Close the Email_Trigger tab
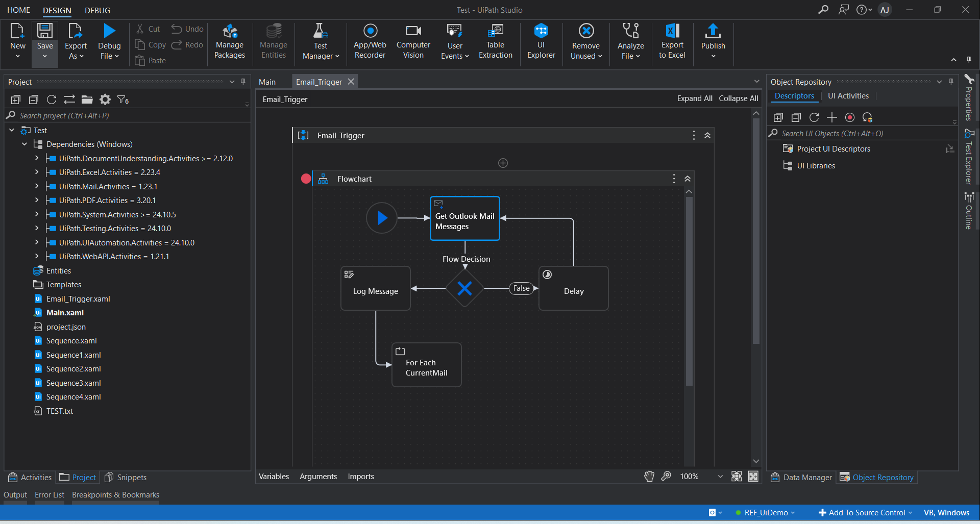The height and width of the screenshot is (524, 980). tap(351, 82)
